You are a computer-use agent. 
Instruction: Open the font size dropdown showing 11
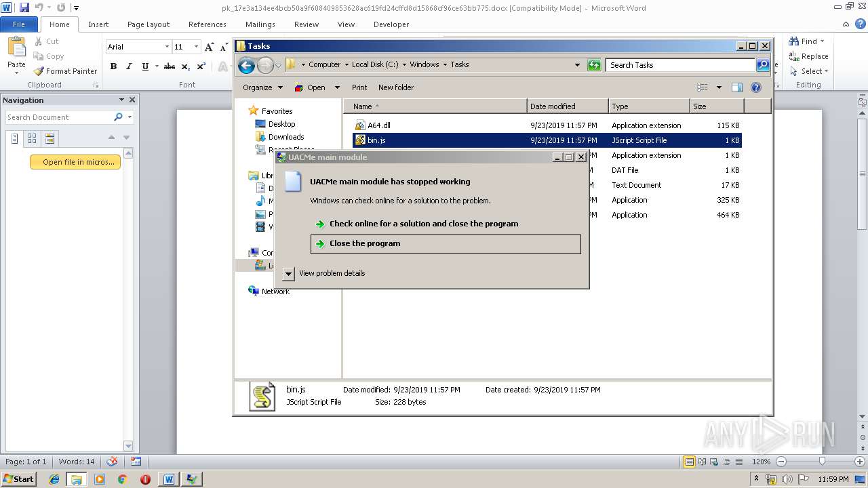[197, 47]
